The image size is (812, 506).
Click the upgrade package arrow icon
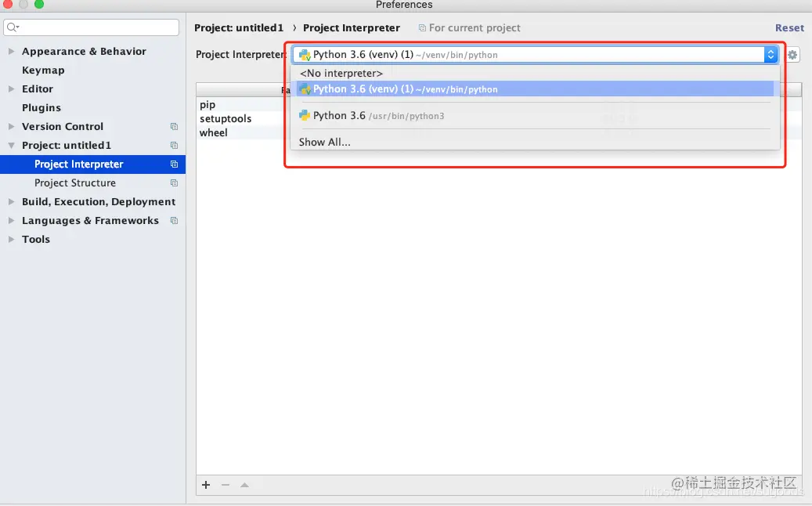point(244,485)
